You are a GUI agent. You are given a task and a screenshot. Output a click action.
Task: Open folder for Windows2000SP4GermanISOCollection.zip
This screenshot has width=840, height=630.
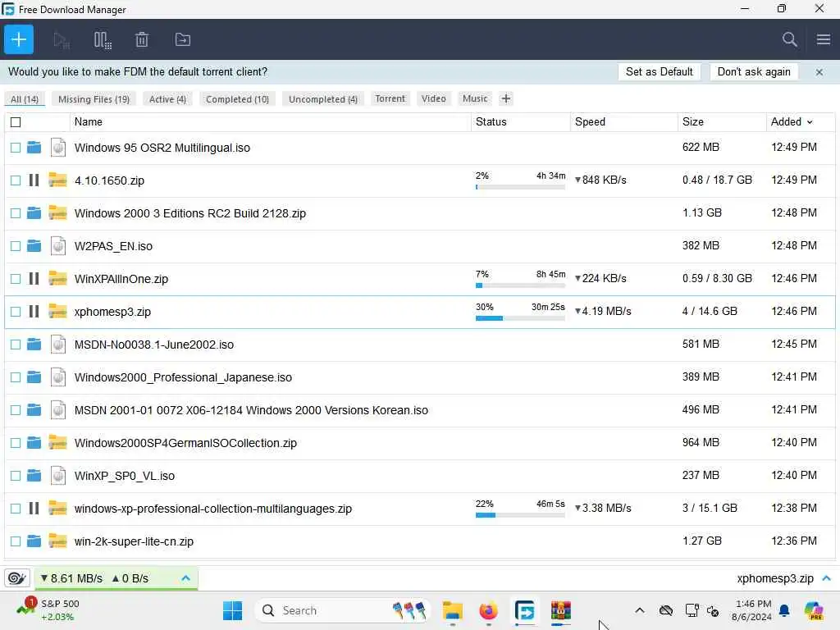34,442
